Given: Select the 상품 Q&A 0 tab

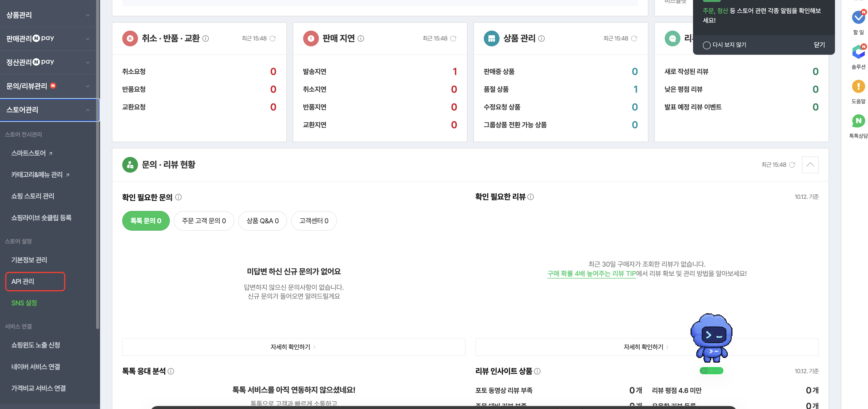Looking at the screenshot, I should [262, 221].
